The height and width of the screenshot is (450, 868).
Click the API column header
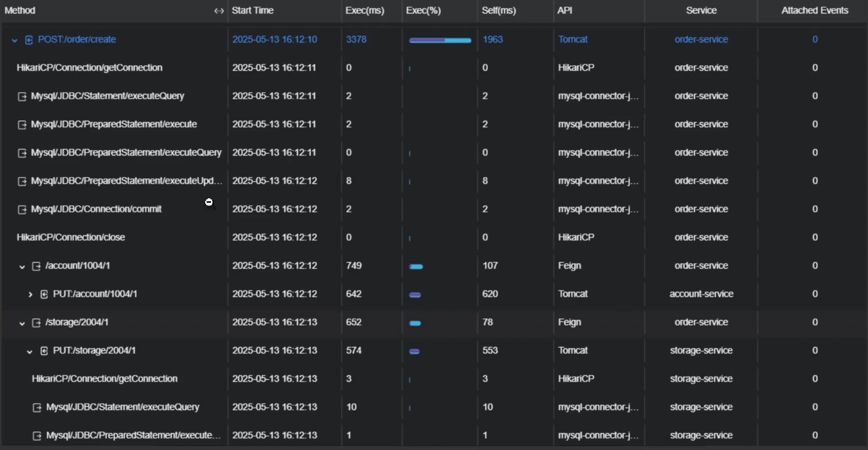[x=564, y=10]
